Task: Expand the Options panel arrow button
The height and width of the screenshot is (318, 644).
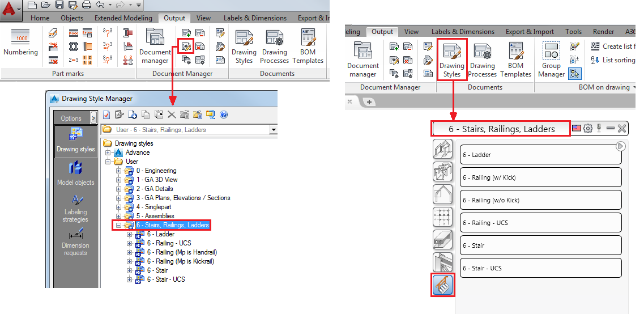Action: click(94, 118)
